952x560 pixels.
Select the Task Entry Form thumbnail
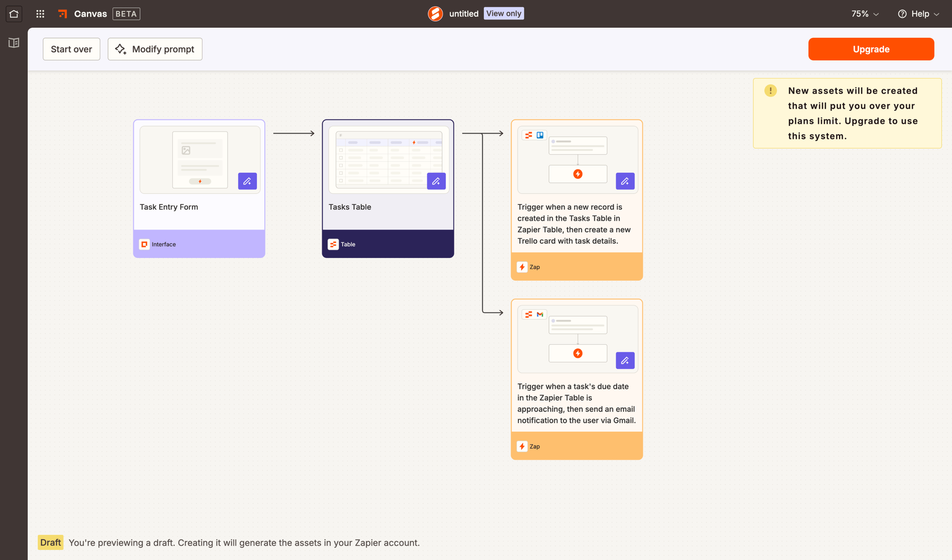(x=200, y=160)
